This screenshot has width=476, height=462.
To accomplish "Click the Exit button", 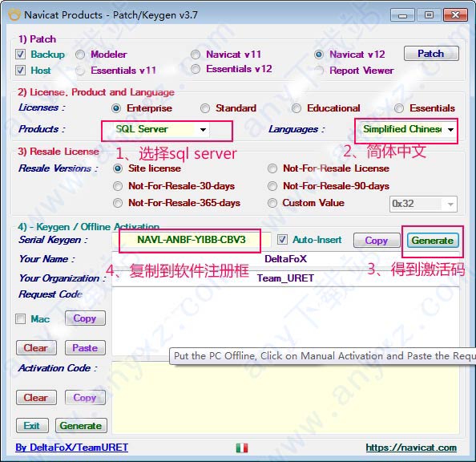I will click(x=32, y=426).
